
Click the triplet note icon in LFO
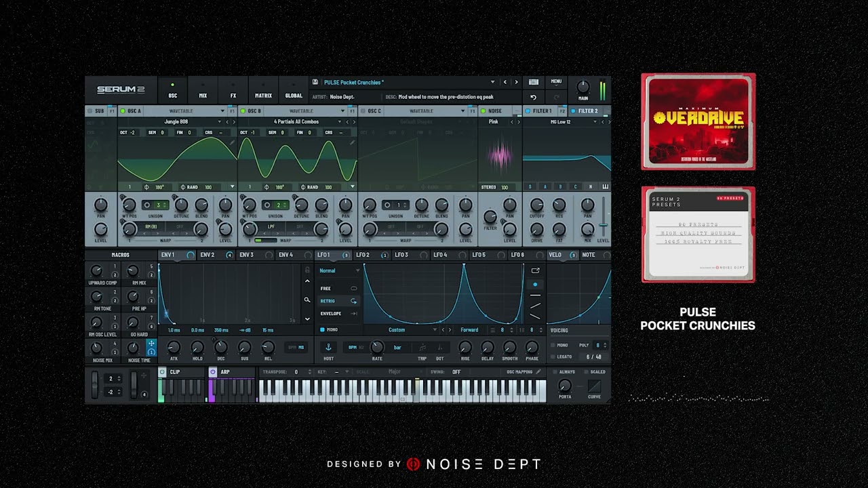[422, 347]
